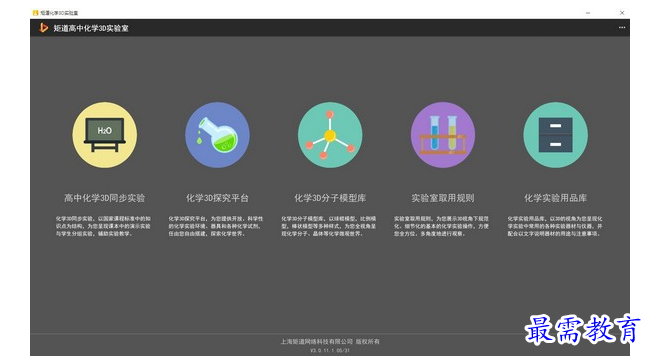
Task: Click the small app icon in the title bar
Action: (x=35, y=13)
